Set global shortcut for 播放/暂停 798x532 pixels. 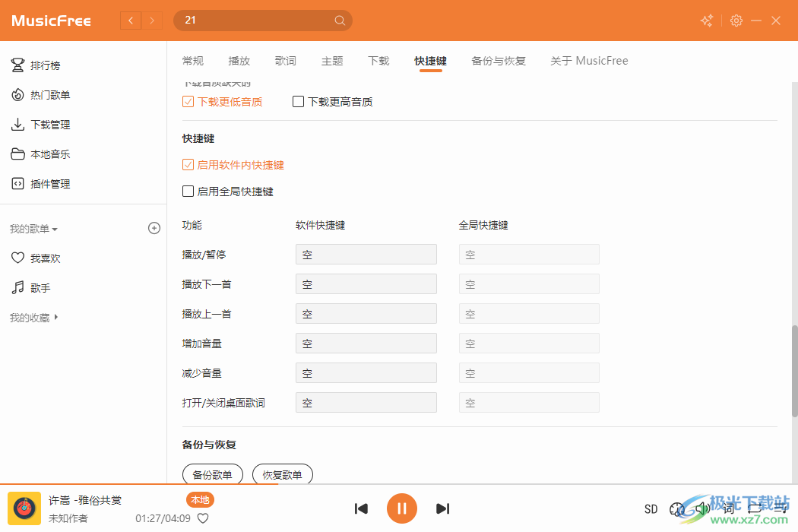[529, 254]
